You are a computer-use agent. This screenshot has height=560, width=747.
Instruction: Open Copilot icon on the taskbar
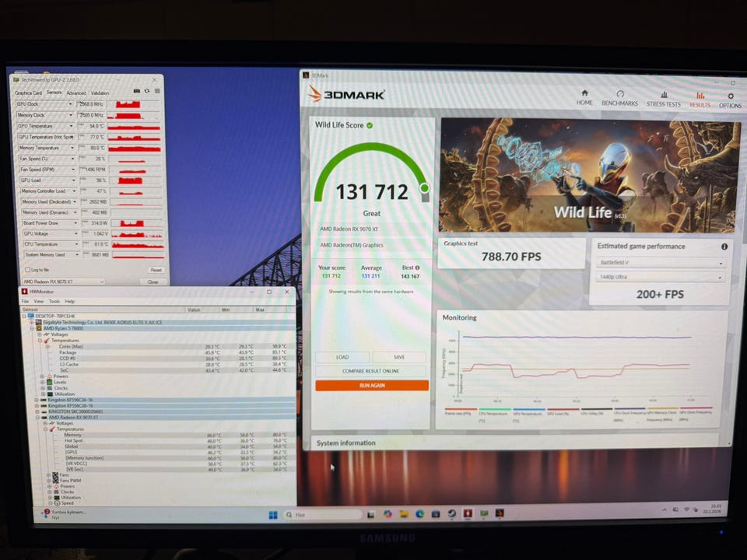[388, 514]
